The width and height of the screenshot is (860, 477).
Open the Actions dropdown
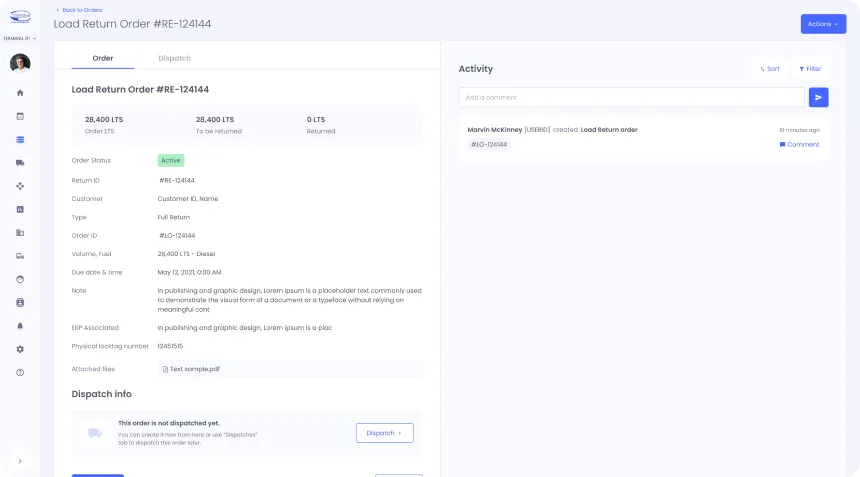pyautogui.click(x=822, y=24)
